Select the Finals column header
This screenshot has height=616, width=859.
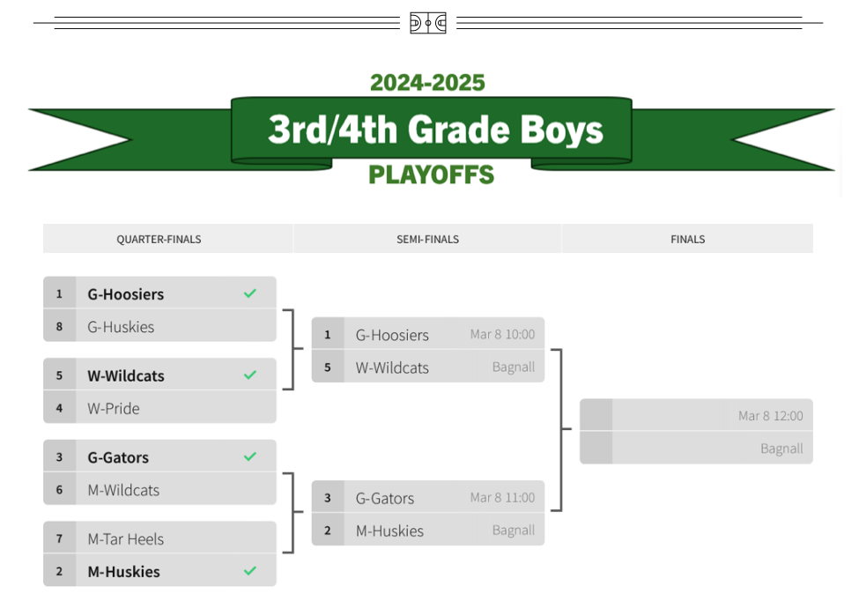click(687, 239)
